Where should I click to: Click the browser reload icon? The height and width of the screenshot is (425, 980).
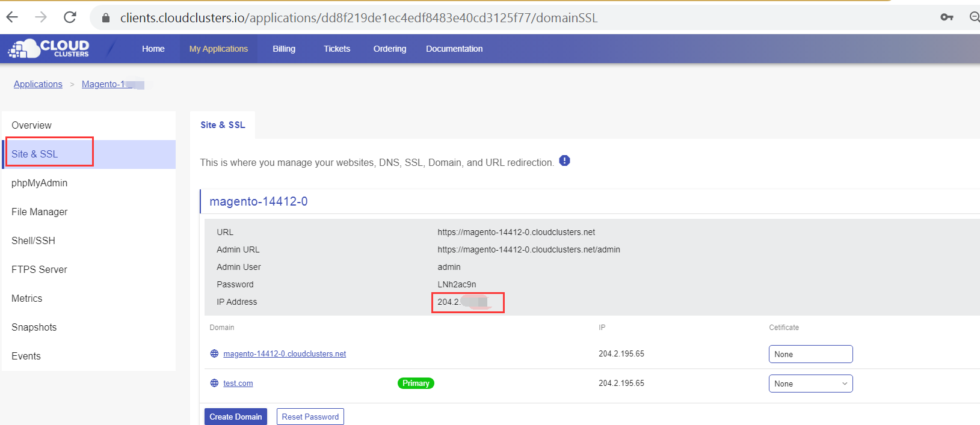70,17
